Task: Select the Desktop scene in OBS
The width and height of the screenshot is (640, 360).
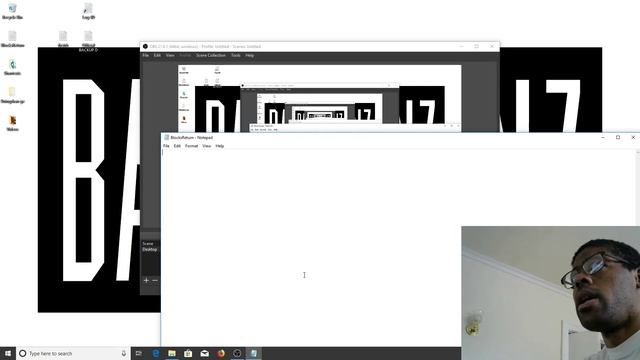Action: tap(150, 249)
